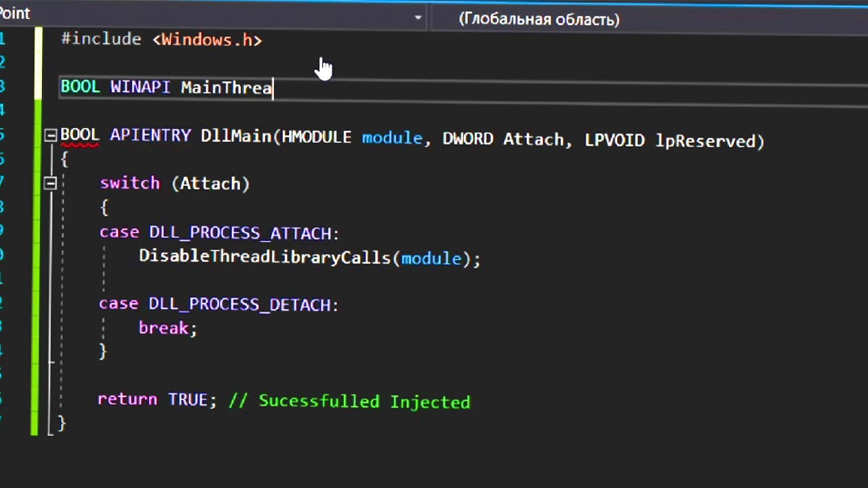This screenshot has height=488, width=868.
Task: Click the opening brace under switch
Action: click(x=104, y=207)
